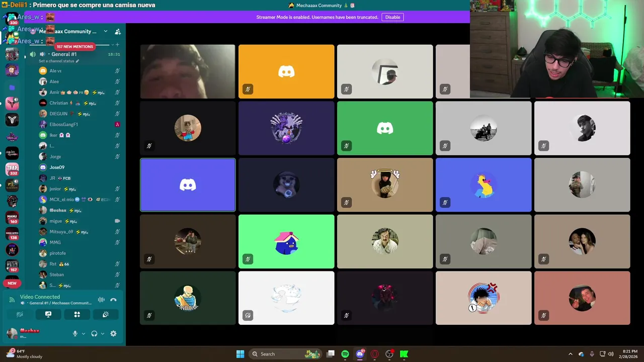Open the server folder icon in sidebar
The image size is (644, 362).
tap(12, 87)
